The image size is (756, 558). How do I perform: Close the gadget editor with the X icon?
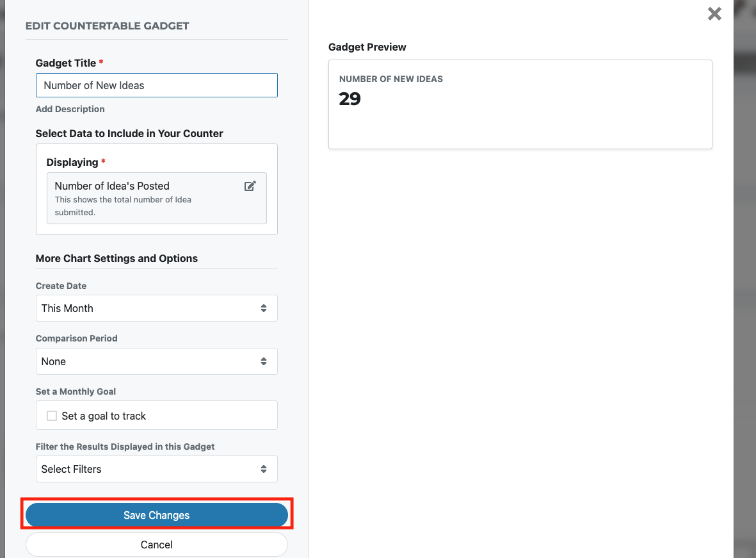click(x=714, y=13)
